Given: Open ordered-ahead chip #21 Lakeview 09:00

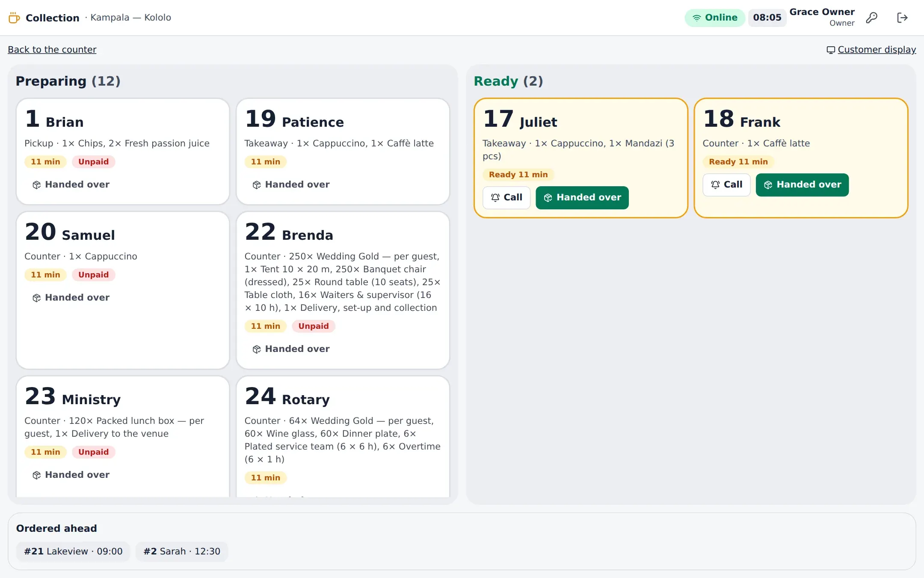Looking at the screenshot, I should tap(73, 551).
